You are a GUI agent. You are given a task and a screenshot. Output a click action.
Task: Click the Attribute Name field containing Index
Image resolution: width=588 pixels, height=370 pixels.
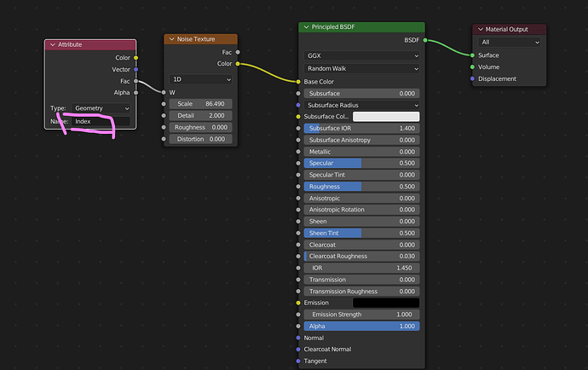pos(101,121)
